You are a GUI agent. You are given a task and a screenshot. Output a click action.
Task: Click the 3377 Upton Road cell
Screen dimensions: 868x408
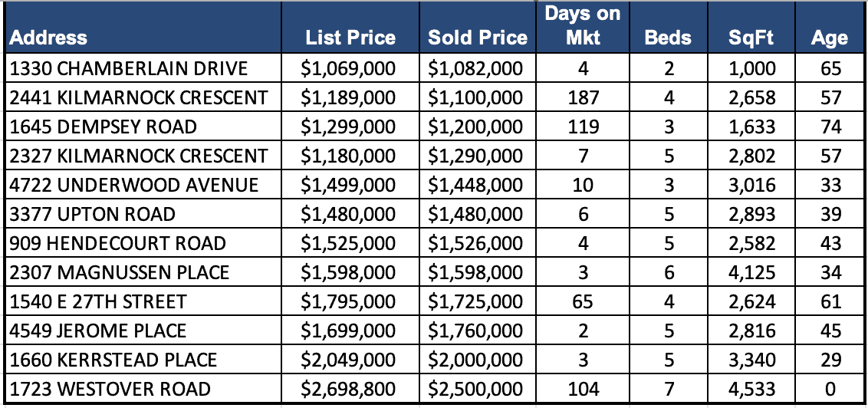(x=93, y=215)
